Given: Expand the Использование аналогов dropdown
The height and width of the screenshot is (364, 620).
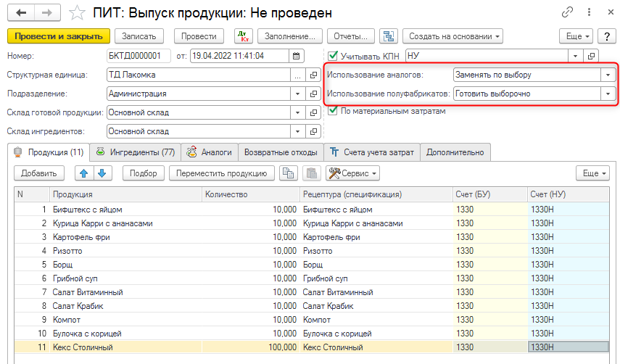Looking at the screenshot, I should 607,75.
